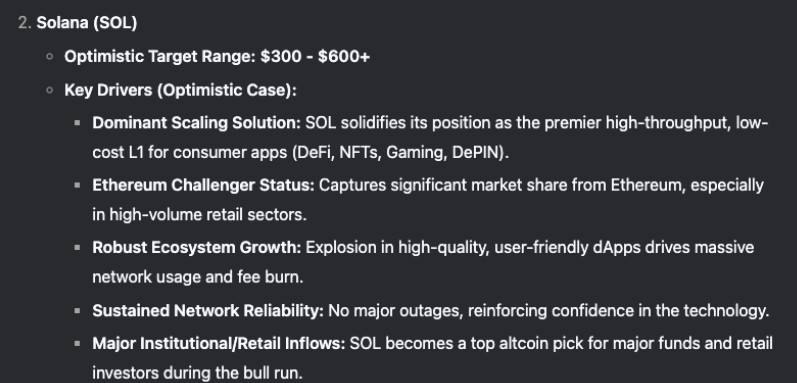
Task: Click the Ethereum Challenger Status bold text
Action: pos(203,185)
